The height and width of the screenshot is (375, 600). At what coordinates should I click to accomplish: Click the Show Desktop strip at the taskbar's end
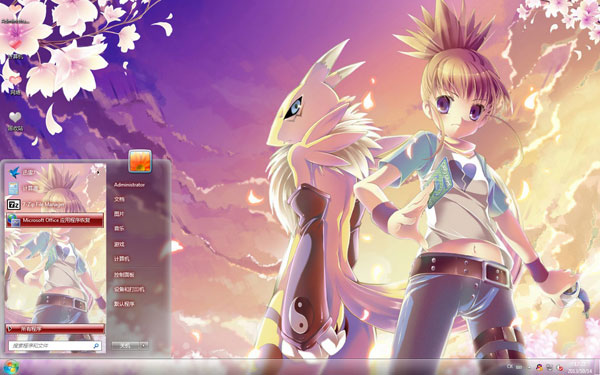coord(597,367)
